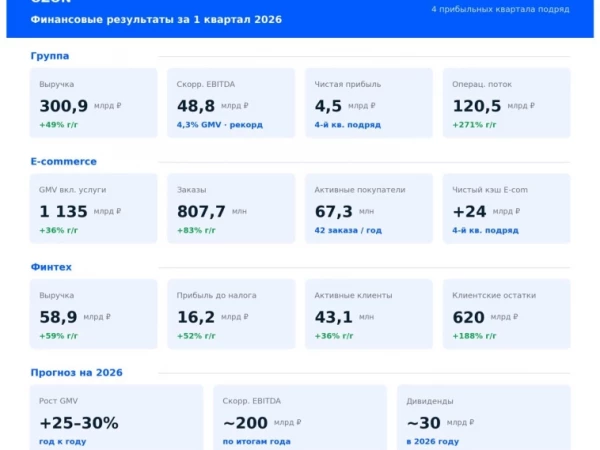The height and width of the screenshot is (450, 600).
Task: Click the net cash value +24
Action: click(x=470, y=212)
